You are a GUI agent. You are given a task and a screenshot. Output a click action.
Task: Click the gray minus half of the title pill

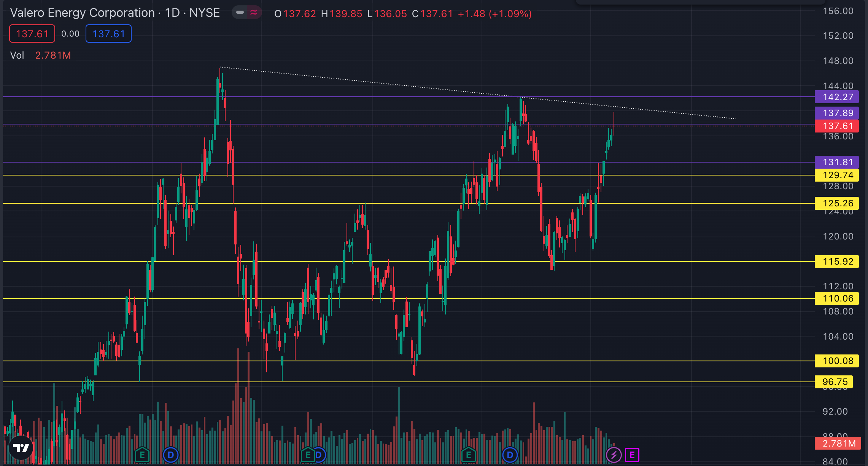pos(240,13)
